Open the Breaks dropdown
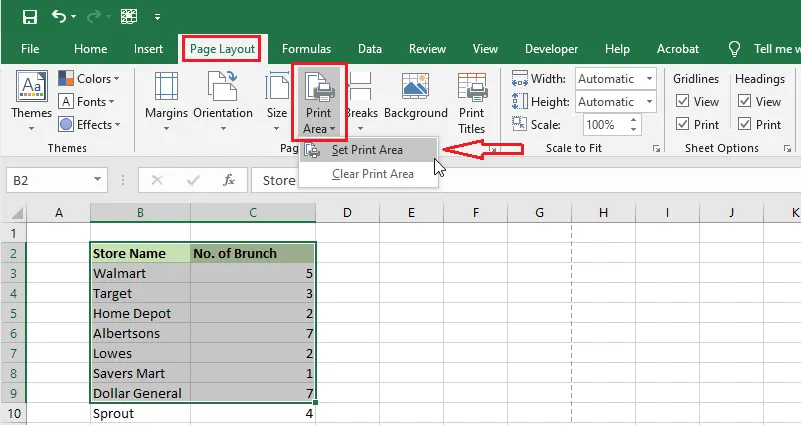Image resolution: width=801 pixels, height=425 pixels. click(x=361, y=101)
